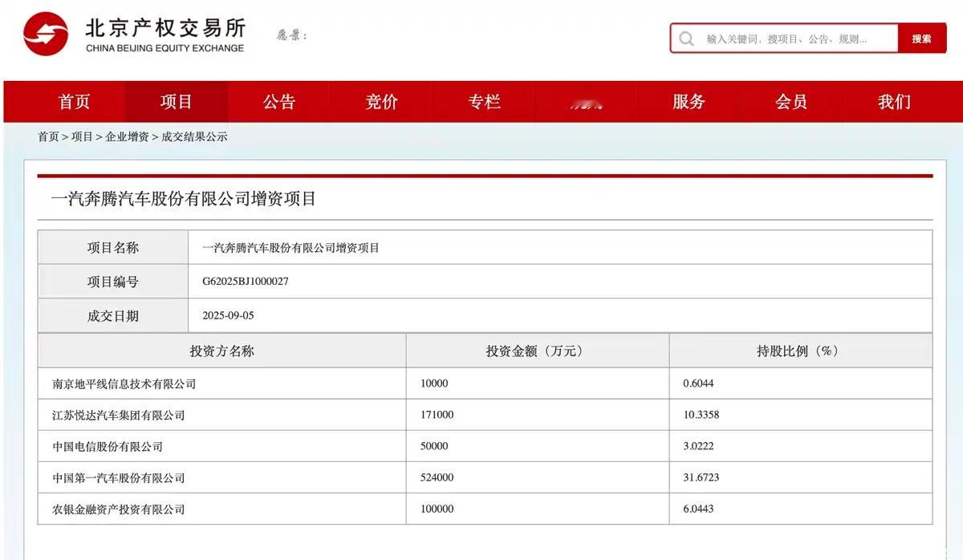The height and width of the screenshot is (560, 963).
Task: Click the 成交日期 label cell
Action: coord(113,315)
